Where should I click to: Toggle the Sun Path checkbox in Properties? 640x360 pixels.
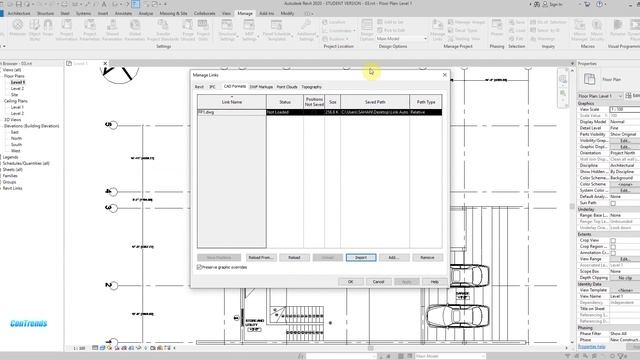(613, 203)
